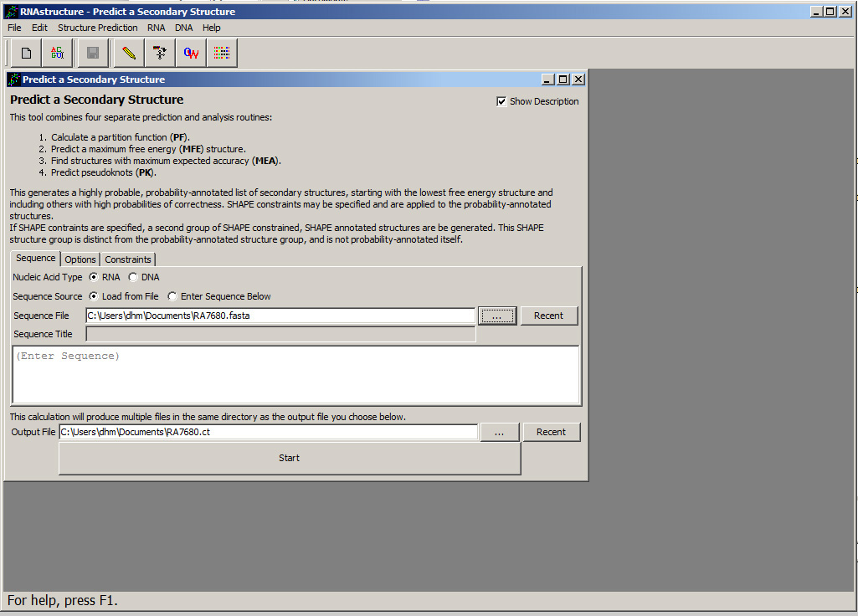
Task: Click Recent next to Output File
Action: (551, 432)
